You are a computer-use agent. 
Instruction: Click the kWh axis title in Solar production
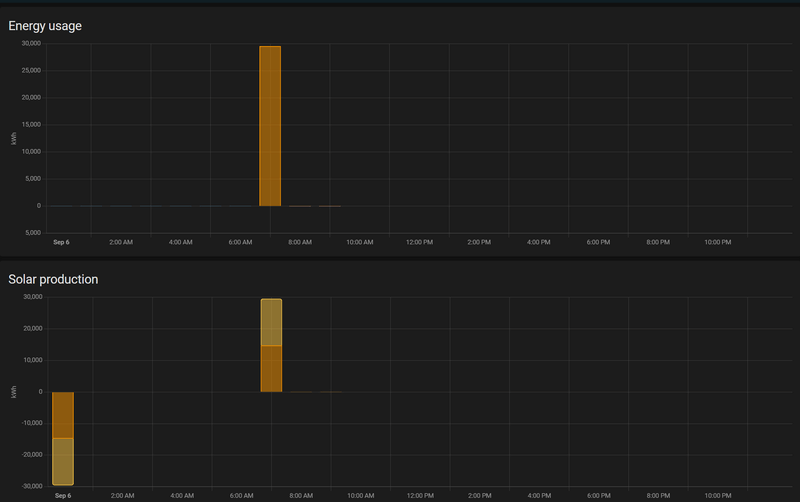(x=14, y=392)
